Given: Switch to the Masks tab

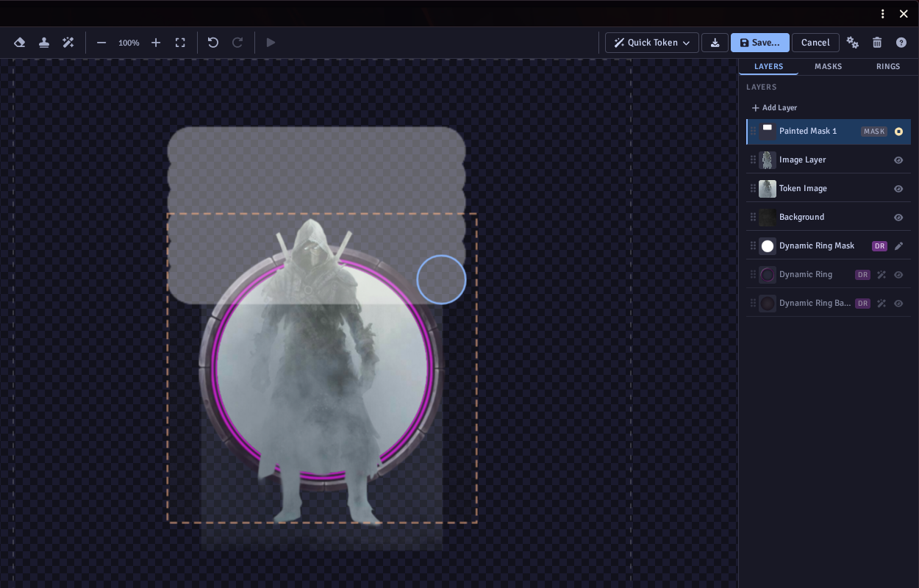Looking at the screenshot, I should pos(829,66).
